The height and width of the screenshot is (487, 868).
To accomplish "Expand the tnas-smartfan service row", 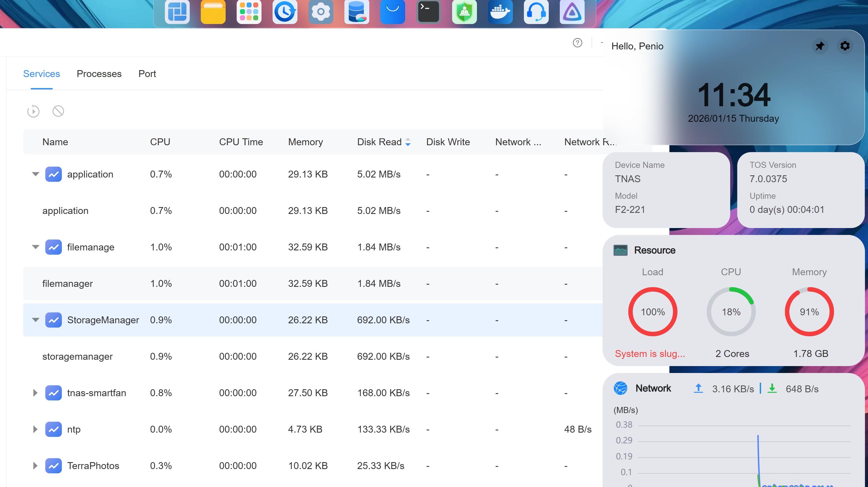I will pyautogui.click(x=35, y=393).
